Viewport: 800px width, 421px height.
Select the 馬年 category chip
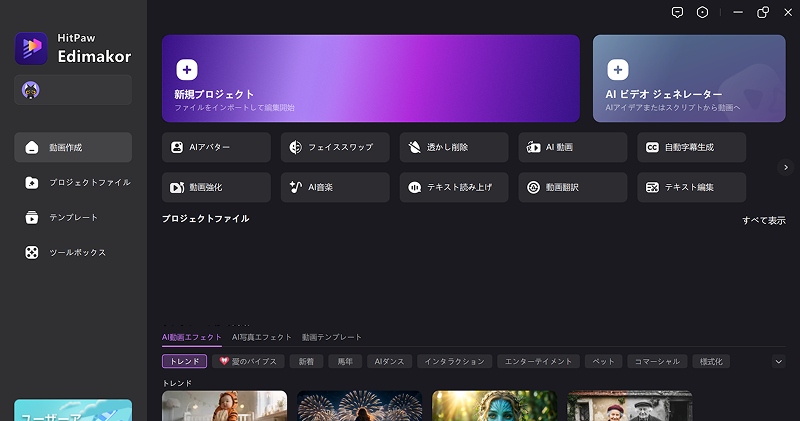(x=345, y=361)
